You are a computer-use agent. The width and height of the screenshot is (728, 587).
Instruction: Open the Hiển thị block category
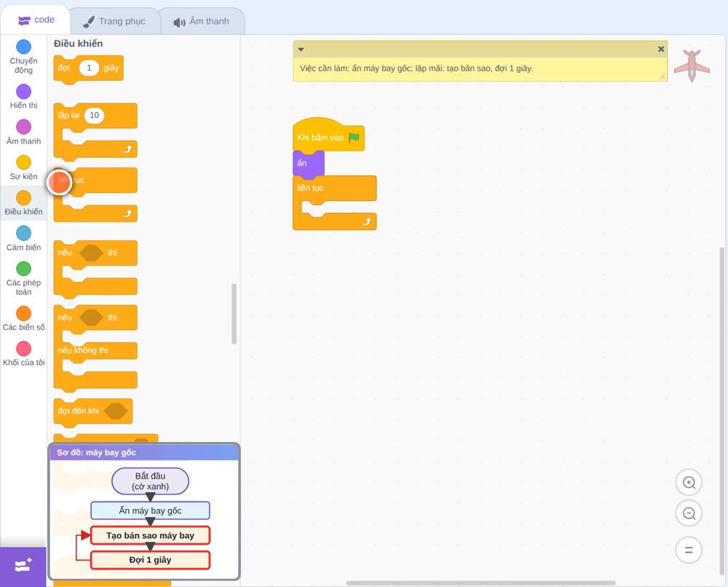[24, 97]
